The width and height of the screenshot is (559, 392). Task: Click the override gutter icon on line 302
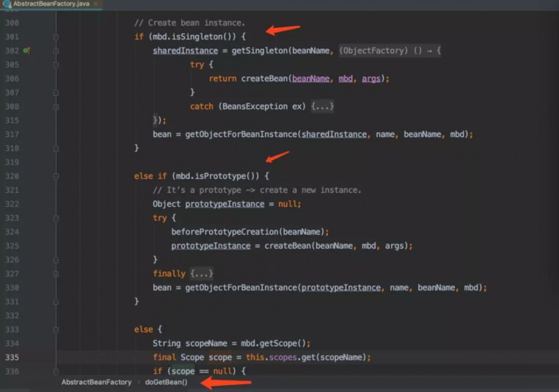pos(27,51)
